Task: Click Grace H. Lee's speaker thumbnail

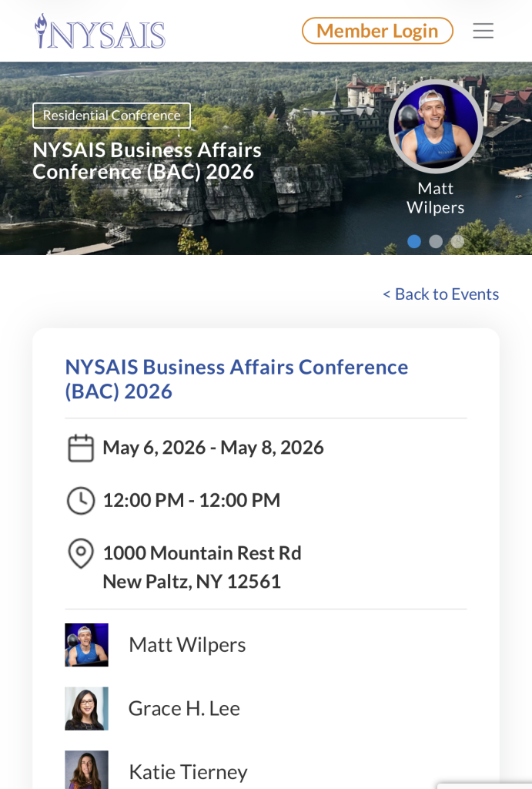Action: pyautogui.click(x=86, y=708)
